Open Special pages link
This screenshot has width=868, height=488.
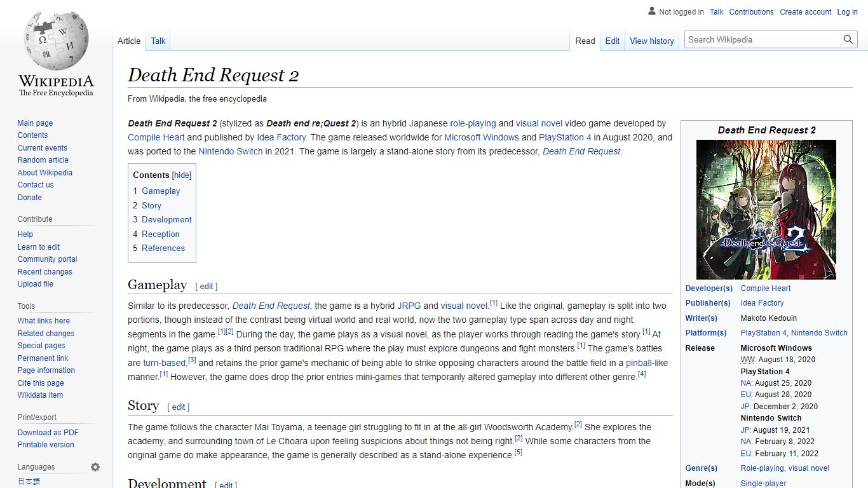(41, 346)
